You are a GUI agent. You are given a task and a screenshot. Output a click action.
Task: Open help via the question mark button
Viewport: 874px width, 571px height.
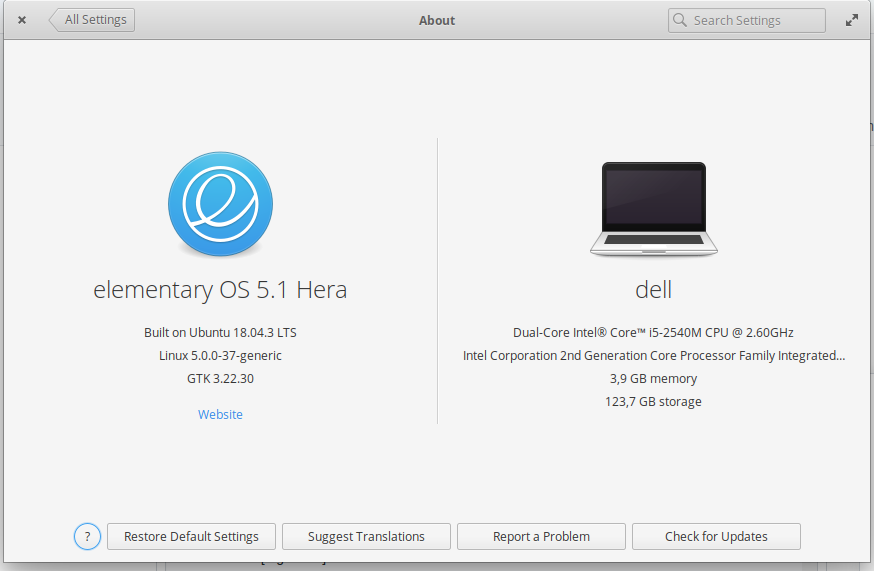pos(87,536)
